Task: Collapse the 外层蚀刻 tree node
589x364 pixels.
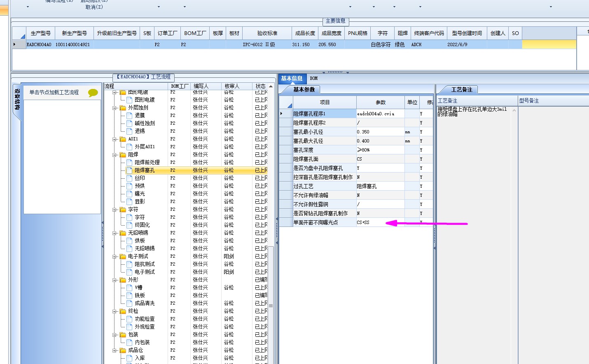Action: 115,108
